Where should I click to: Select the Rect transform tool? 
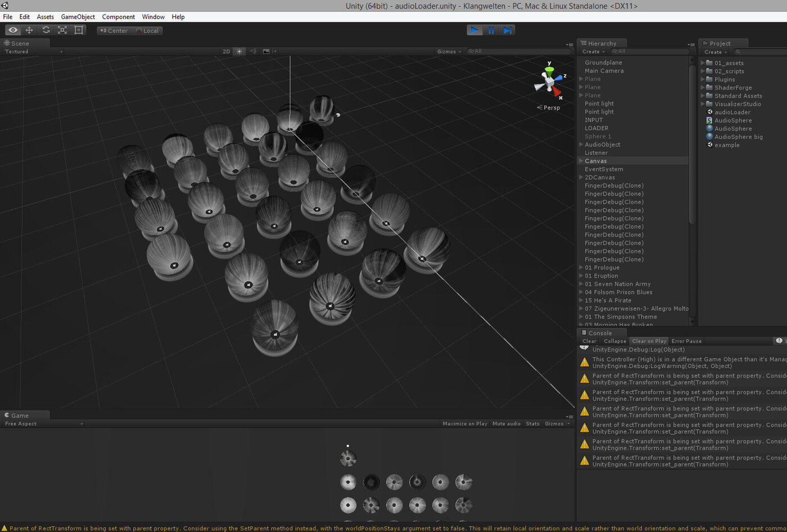pyautogui.click(x=79, y=30)
